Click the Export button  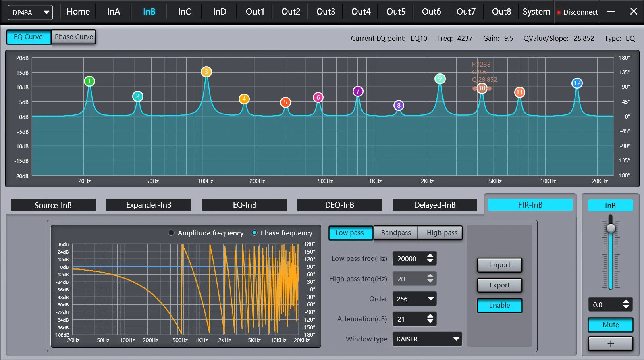click(500, 285)
